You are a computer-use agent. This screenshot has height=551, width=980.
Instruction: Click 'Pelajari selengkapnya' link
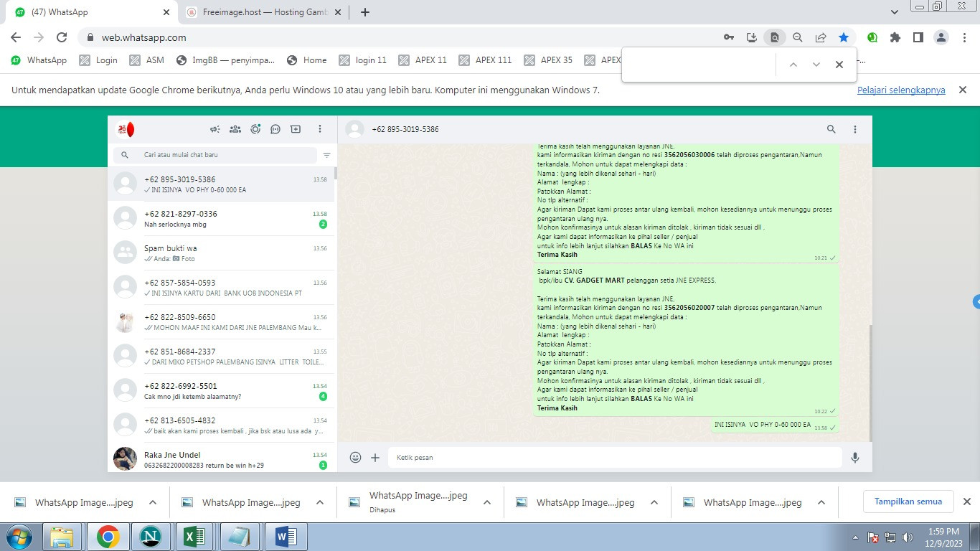click(x=901, y=90)
